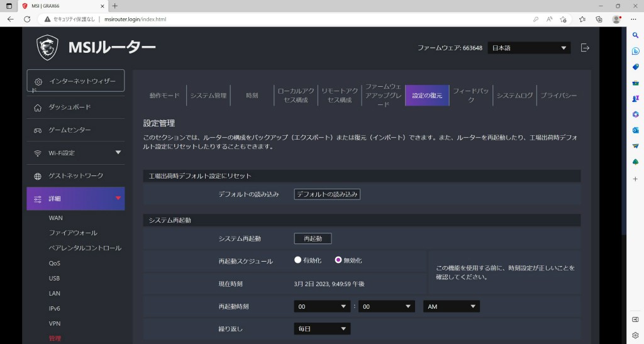The height and width of the screenshot is (344, 644).
Task: Collapse the 詳細 sidebar section arrow
Action: [118, 198]
